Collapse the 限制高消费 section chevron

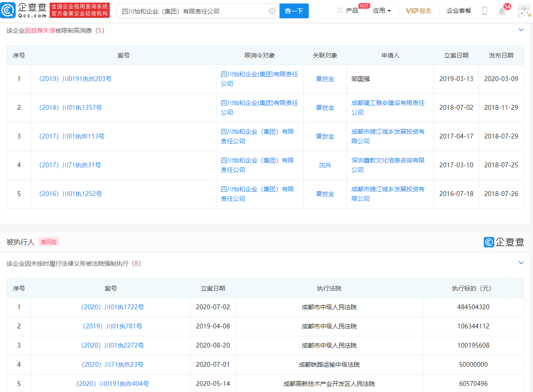point(521,30)
